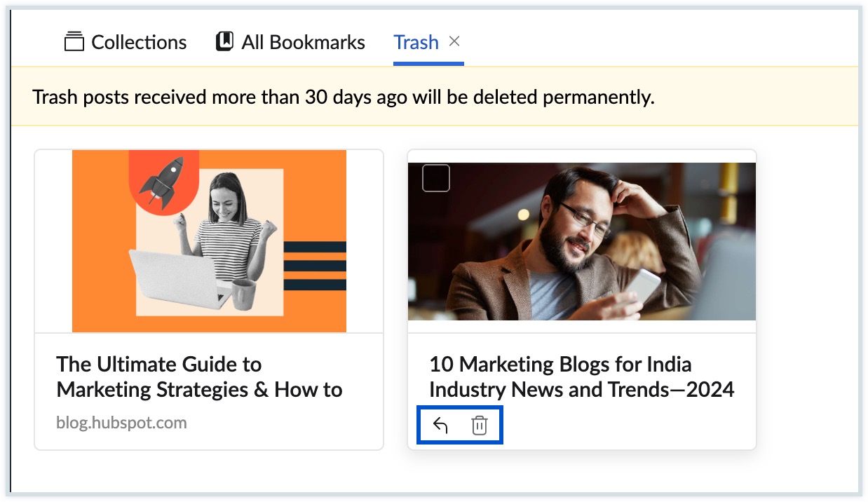The height and width of the screenshot is (502, 868).
Task: Select the Trash tab label
Action: click(x=416, y=43)
